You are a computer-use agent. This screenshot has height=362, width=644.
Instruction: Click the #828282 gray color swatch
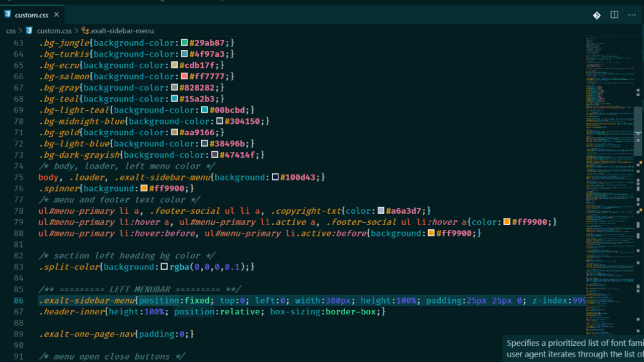(x=174, y=87)
